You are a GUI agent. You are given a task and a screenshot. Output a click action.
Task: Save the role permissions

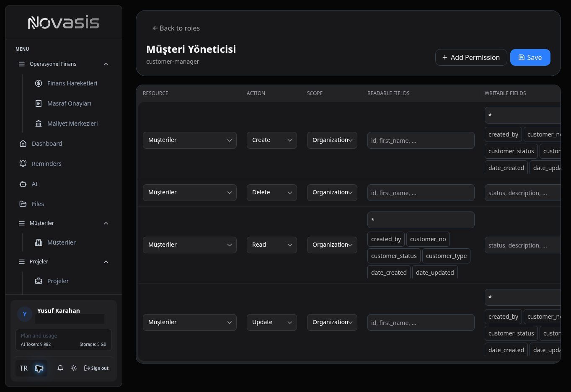[530, 57]
